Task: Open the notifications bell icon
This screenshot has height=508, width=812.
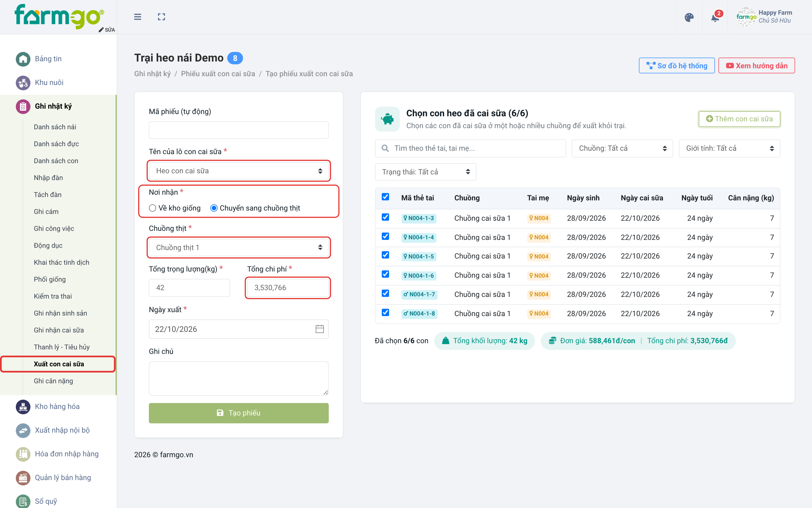Action: (715, 17)
